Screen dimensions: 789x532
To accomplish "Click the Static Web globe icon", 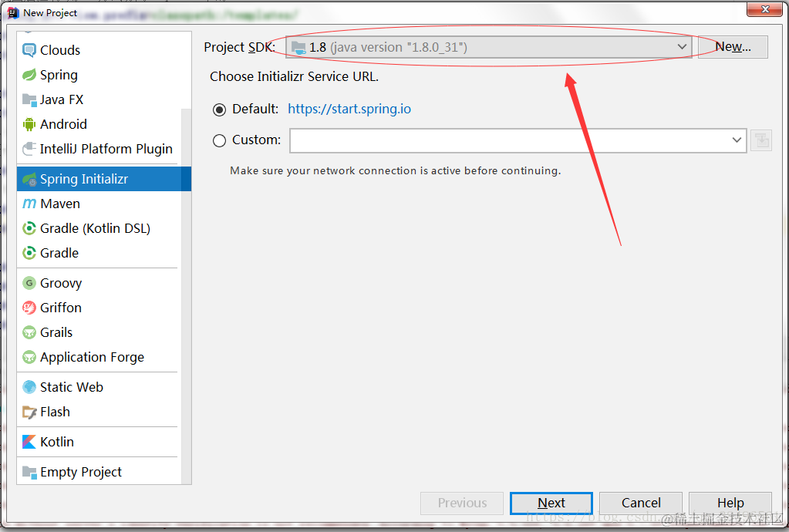I will coord(29,387).
